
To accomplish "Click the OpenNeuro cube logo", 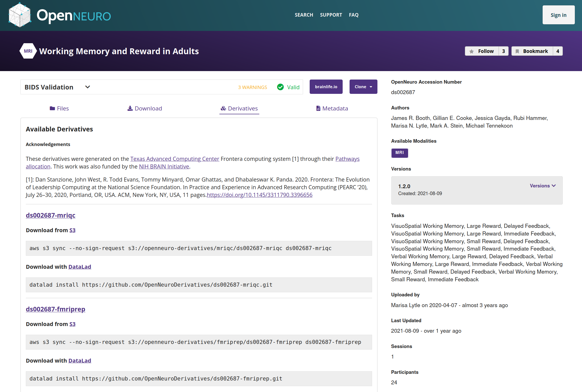I will [20, 15].
